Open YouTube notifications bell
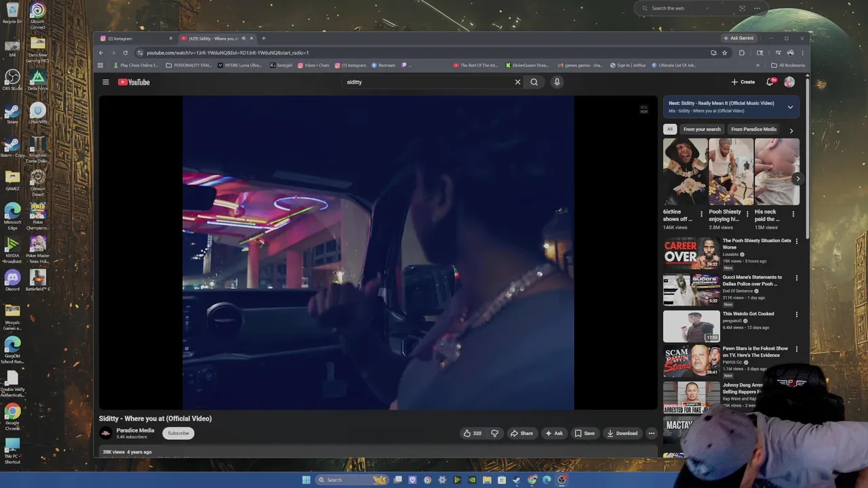 [770, 82]
